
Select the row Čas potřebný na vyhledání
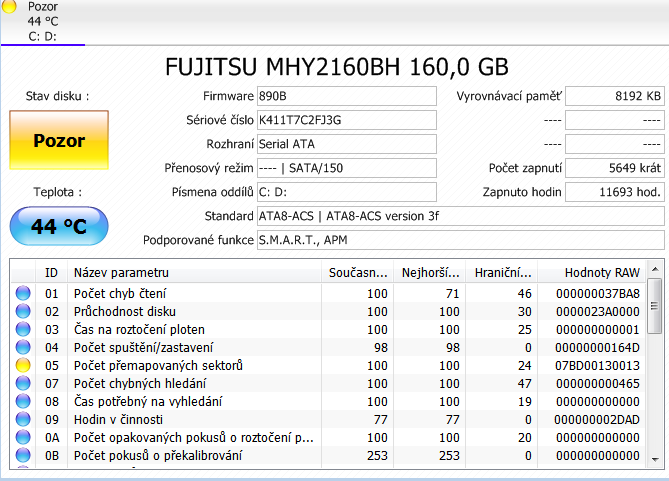(329, 401)
